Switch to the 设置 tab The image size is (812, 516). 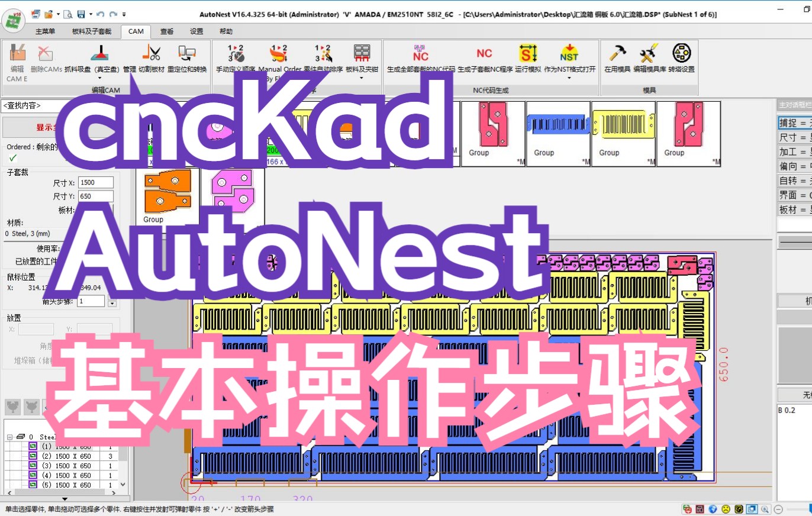click(196, 31)
